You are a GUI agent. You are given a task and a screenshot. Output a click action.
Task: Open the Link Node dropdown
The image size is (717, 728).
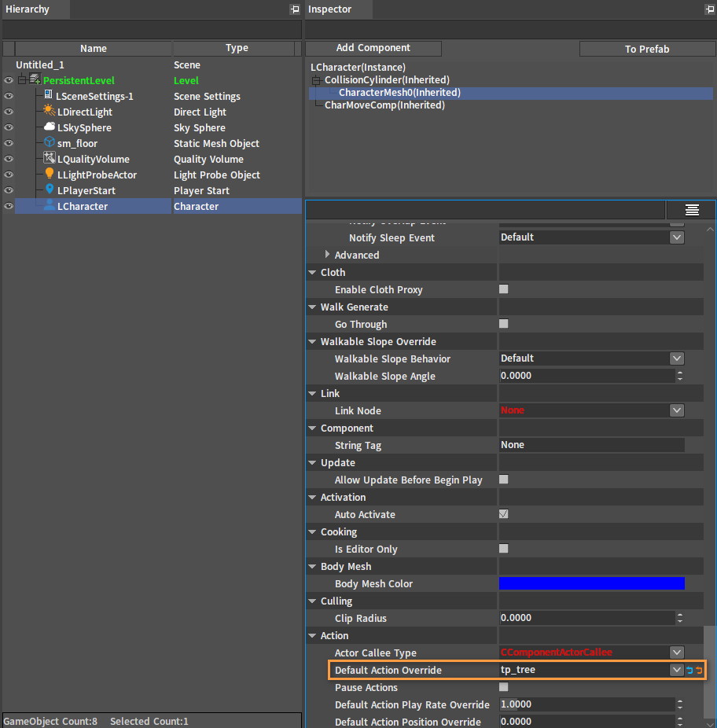pyautogui.click(x=677, y=410)
